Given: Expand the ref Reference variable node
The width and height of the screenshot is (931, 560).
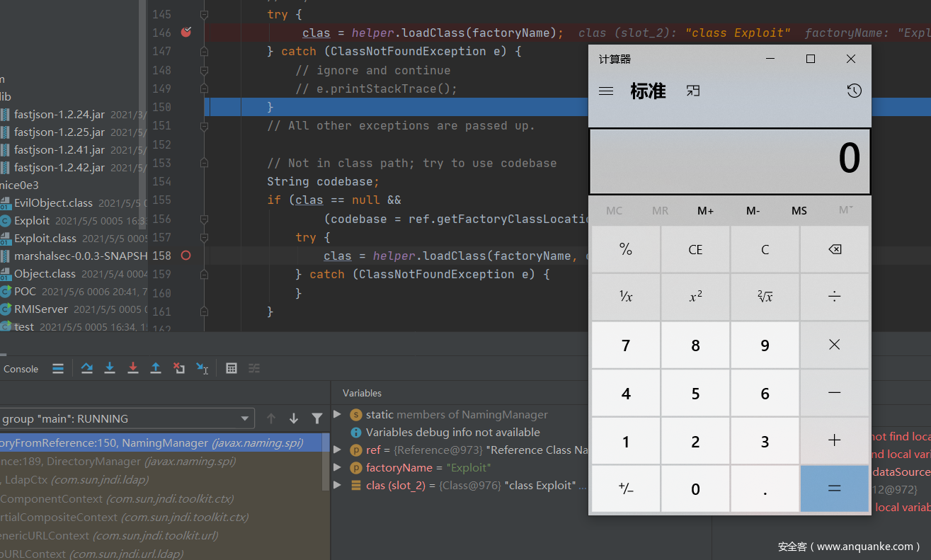Looking at the screenshot, I should click(x=338, y=450).
